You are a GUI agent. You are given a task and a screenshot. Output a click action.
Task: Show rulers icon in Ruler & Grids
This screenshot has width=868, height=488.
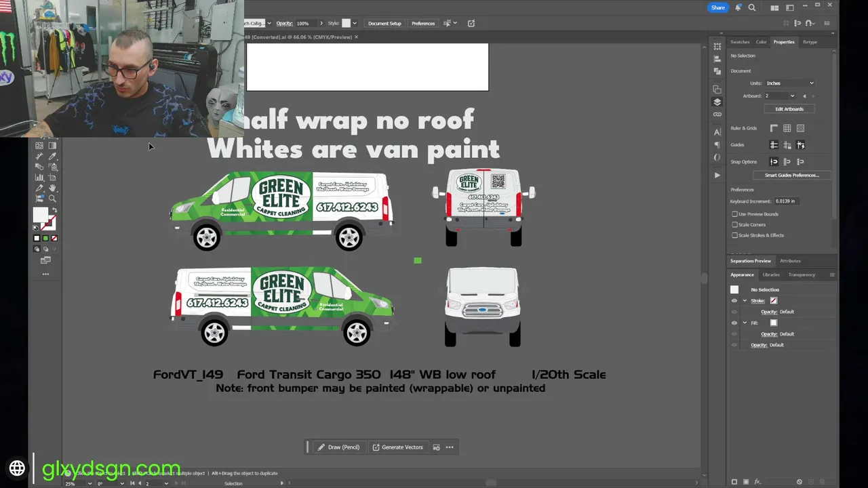coord(774,128)
